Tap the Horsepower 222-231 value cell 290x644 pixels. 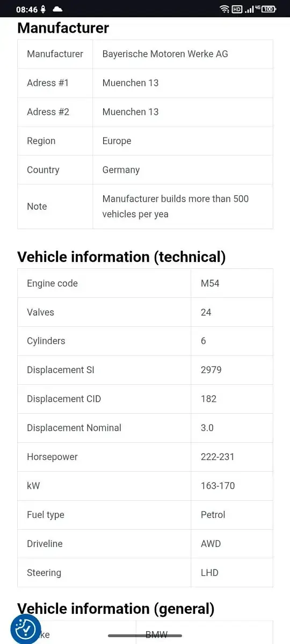(x=232, y=457)
